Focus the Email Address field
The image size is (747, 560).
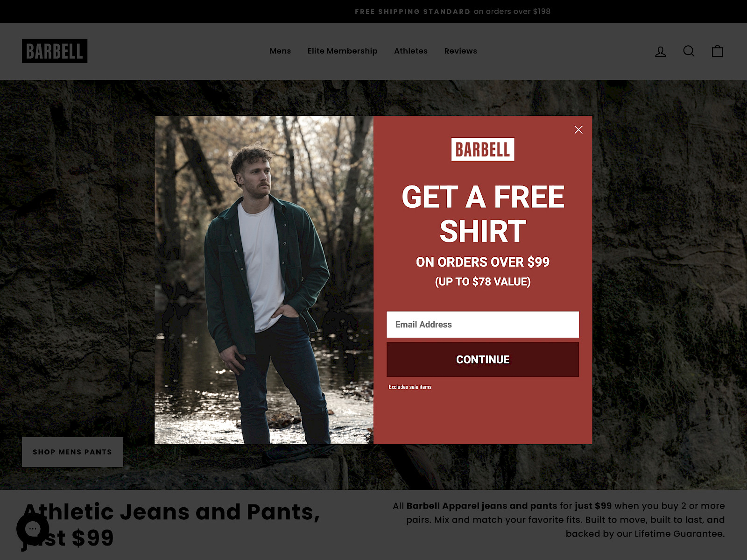483,325
